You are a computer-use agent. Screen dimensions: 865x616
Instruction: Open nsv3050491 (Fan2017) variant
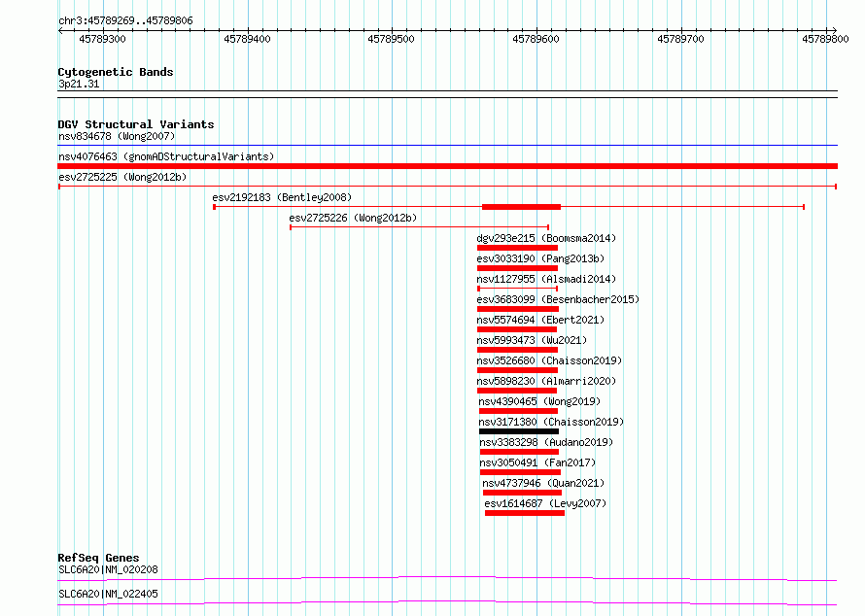537,462
